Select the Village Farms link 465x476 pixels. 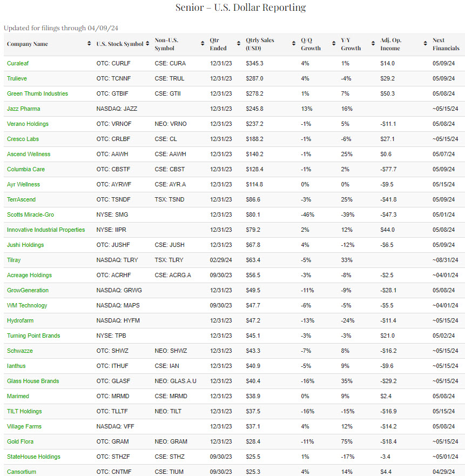[x=24, y=426]
